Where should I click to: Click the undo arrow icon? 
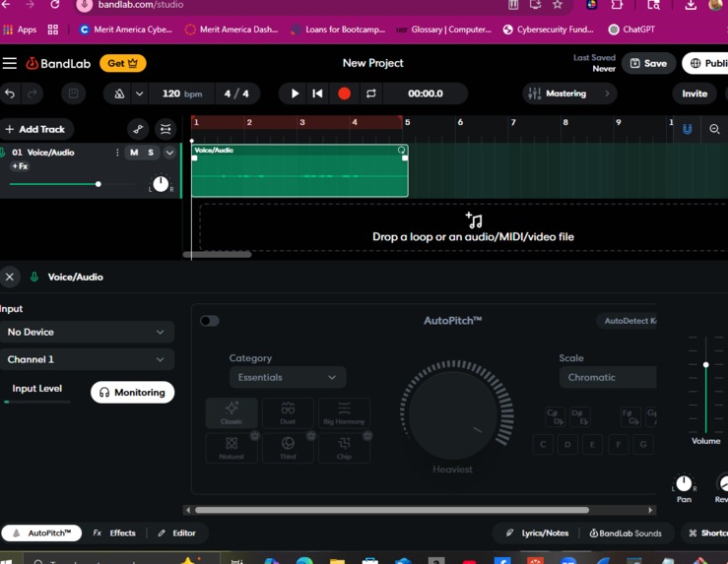(x=10, y=94)
